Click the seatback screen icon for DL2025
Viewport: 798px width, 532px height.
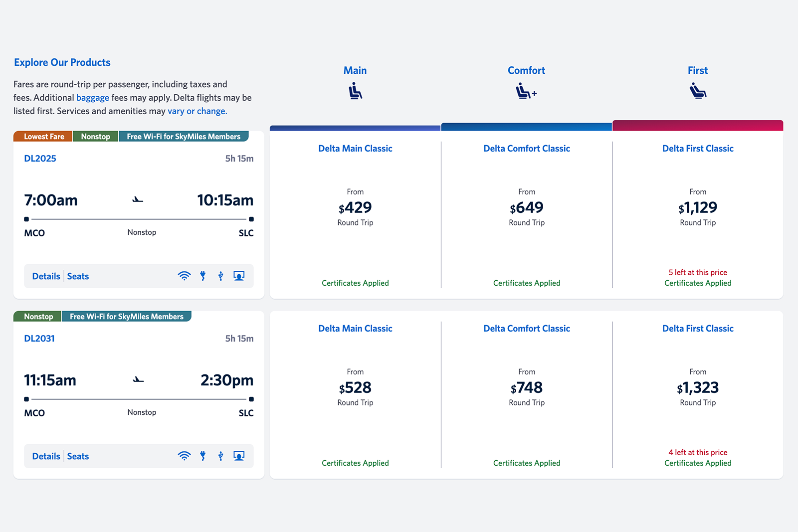pyautogui.click(x=239, y=276)
